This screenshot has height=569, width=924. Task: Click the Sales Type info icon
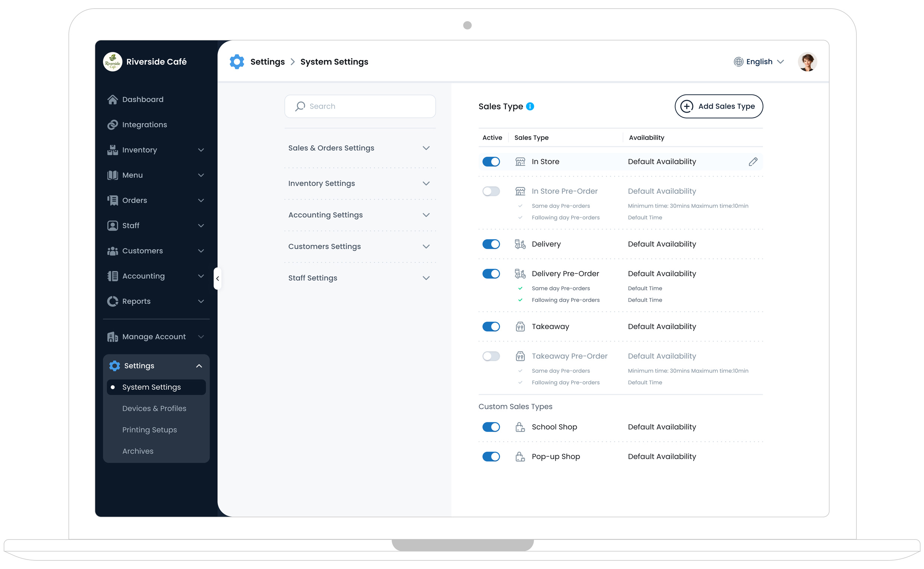tap(530, 106)
